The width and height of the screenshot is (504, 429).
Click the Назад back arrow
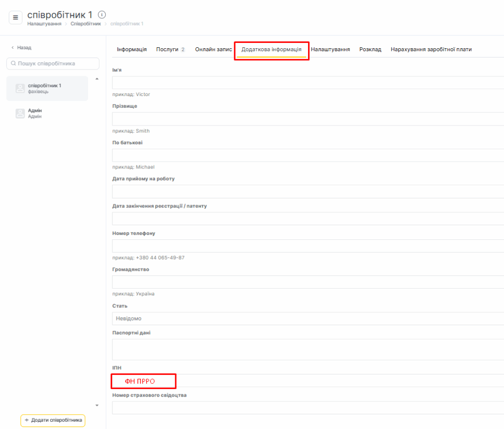pos(13,48)
